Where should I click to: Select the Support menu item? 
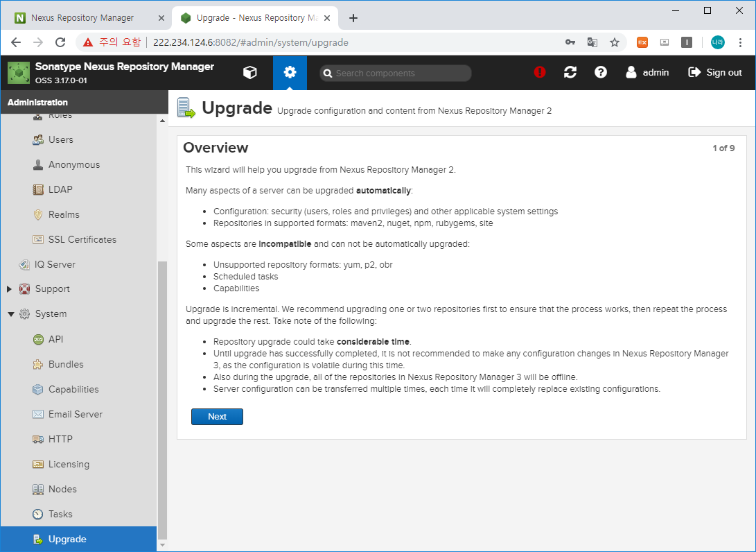point(53,289)
